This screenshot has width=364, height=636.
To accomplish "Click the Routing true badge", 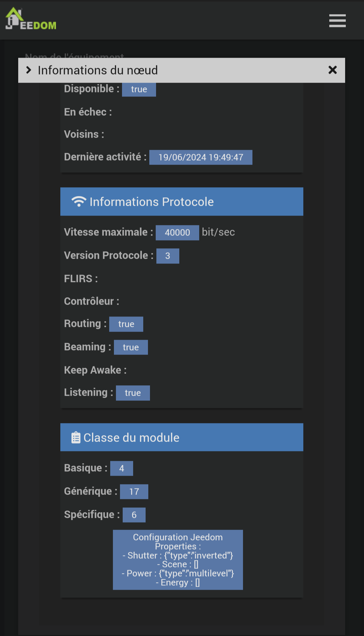I will (x=126, y=324).
